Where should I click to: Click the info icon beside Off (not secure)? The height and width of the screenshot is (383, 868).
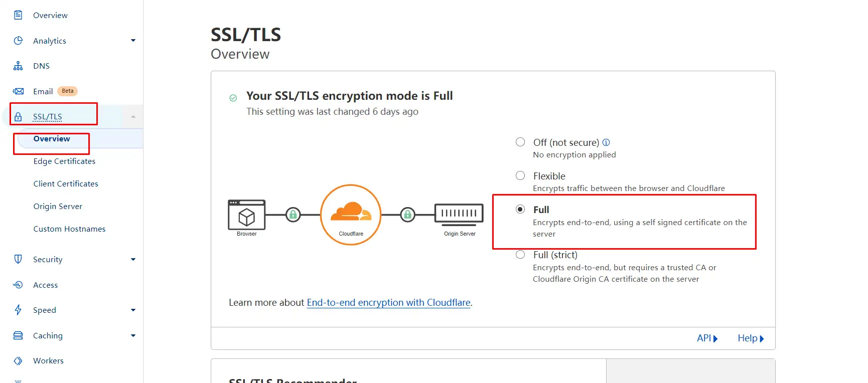(606, 142)
